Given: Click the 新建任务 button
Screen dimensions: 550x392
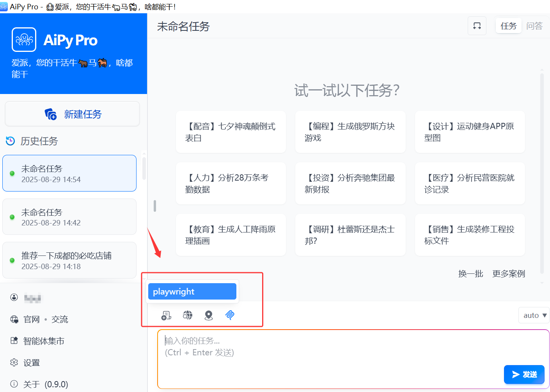Looking at the screenshot, I should [x=73, y=114].
